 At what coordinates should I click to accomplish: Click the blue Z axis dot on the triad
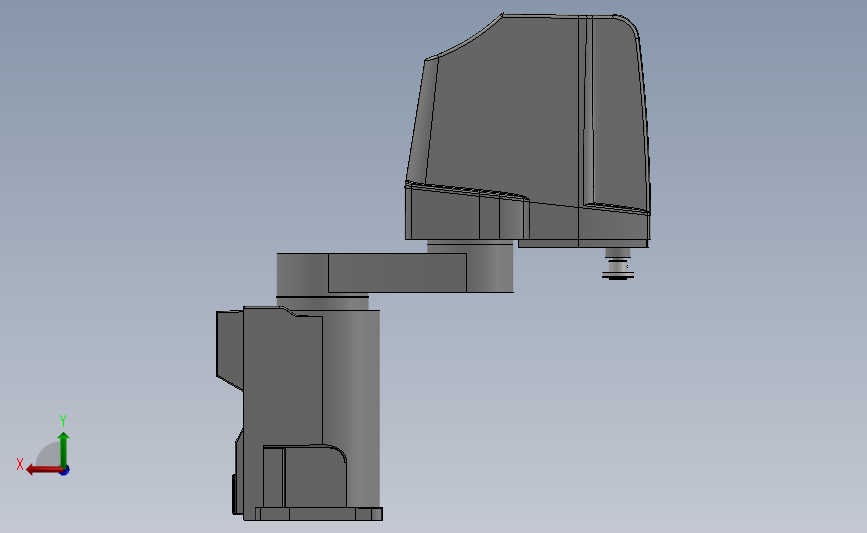pos(65,470)
